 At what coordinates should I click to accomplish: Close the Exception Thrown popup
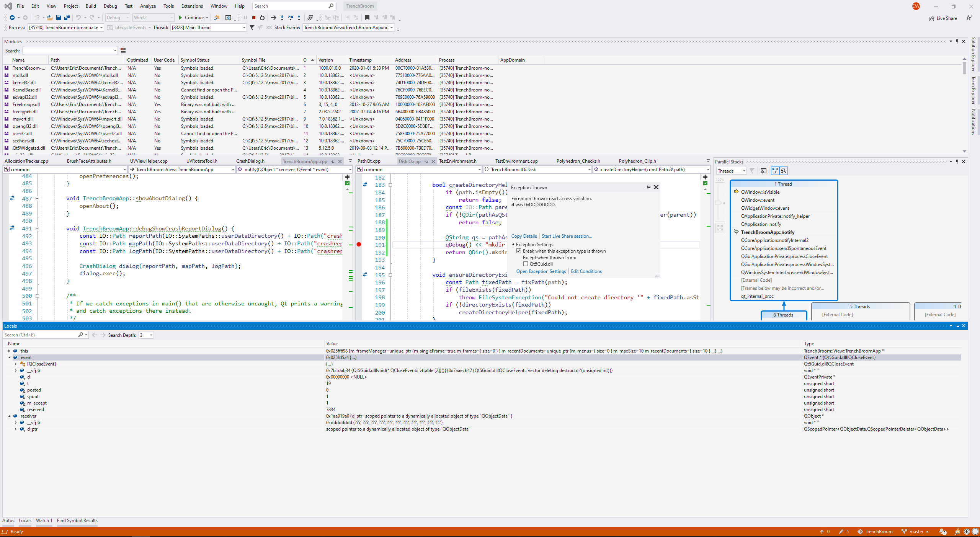tap(656, 187)
